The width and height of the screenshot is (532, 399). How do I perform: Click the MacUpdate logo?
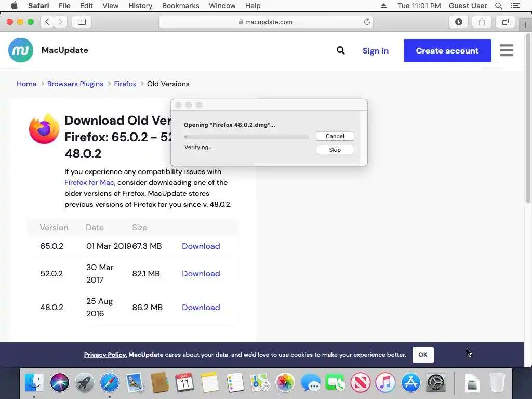point(21,50)
